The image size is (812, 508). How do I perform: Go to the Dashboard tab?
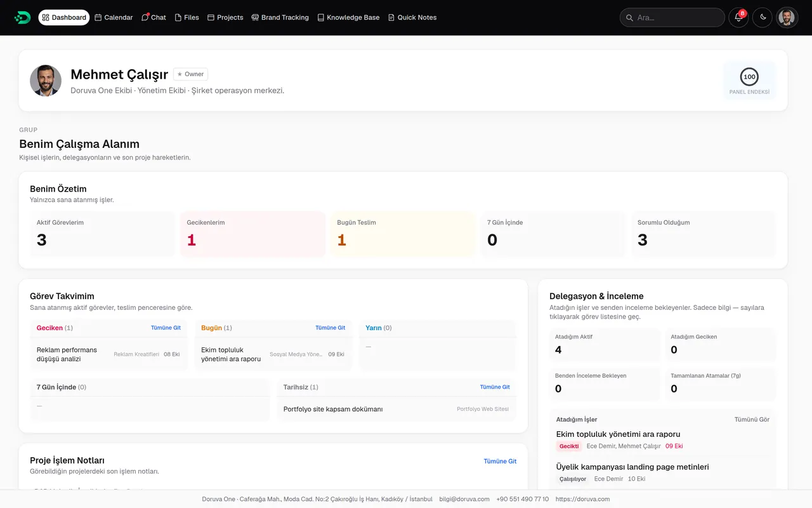point(64,18)
